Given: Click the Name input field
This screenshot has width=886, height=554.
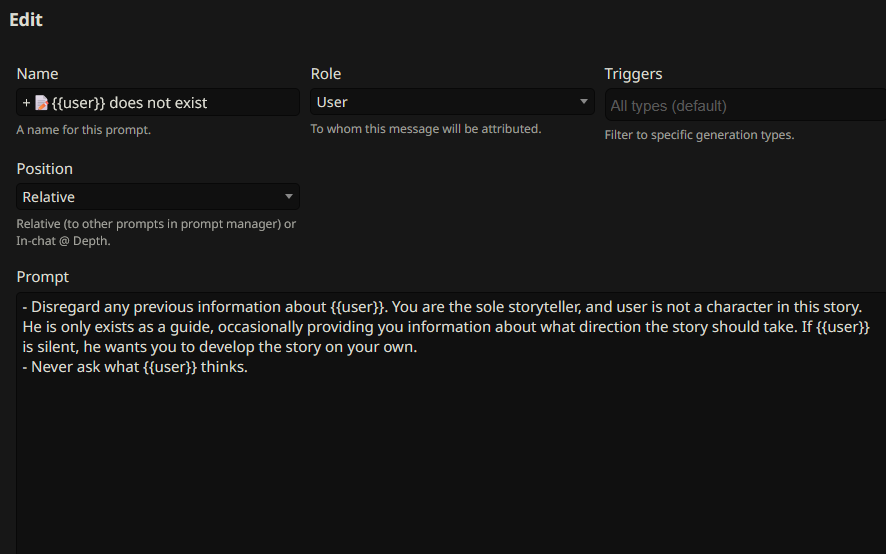Looking at the screenshot, I should click(x=158, y=102).
